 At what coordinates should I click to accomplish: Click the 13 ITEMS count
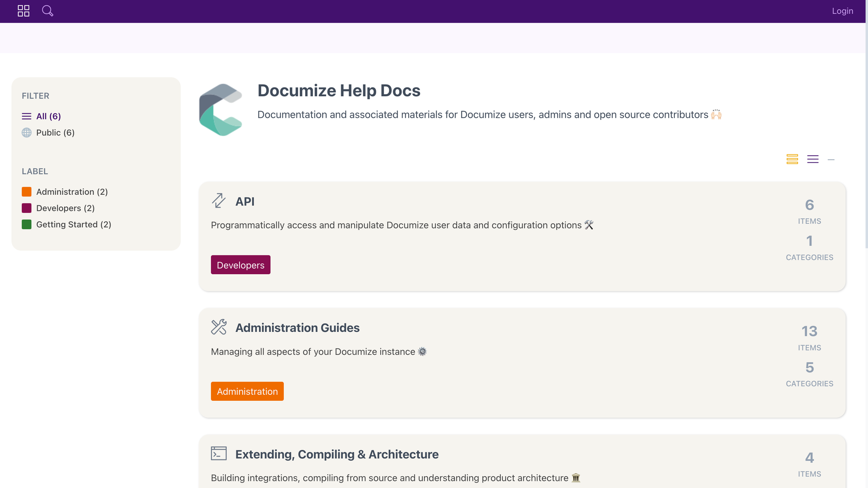tap(809, 338)
